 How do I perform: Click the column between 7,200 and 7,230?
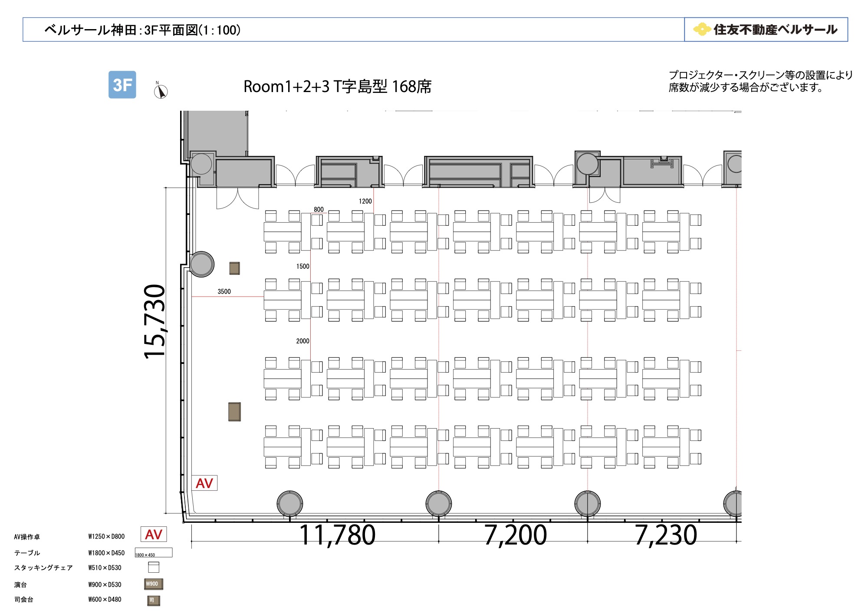tap(588, 504)
